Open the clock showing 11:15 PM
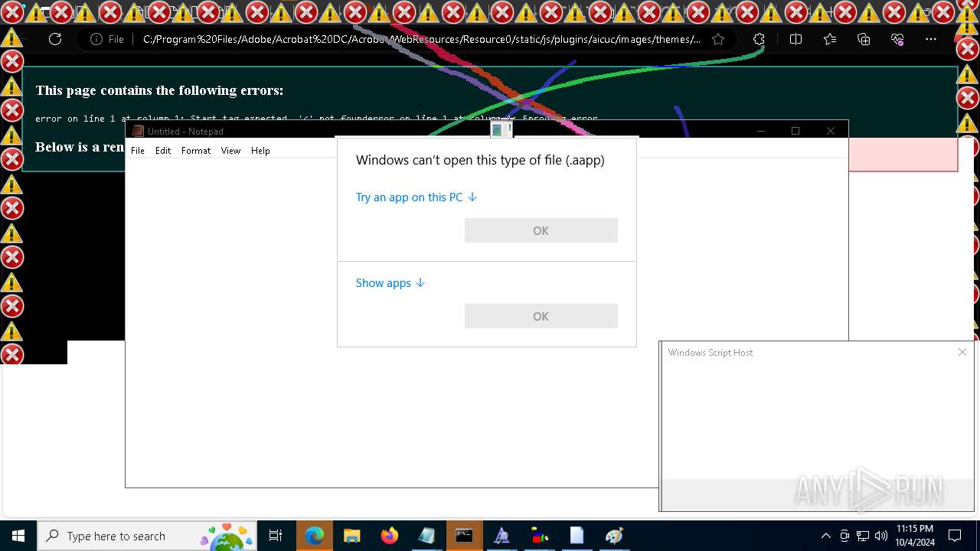 (915, 536)
